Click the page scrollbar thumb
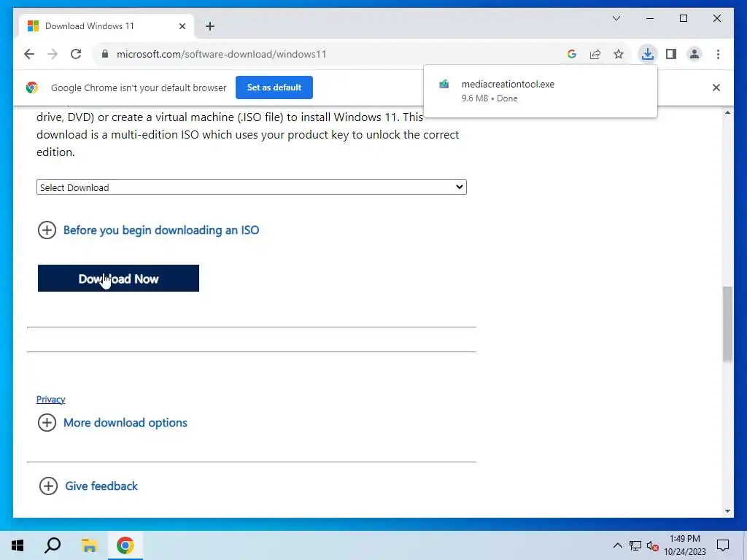This screenshot has width=747, height=560. click(727, 324)
